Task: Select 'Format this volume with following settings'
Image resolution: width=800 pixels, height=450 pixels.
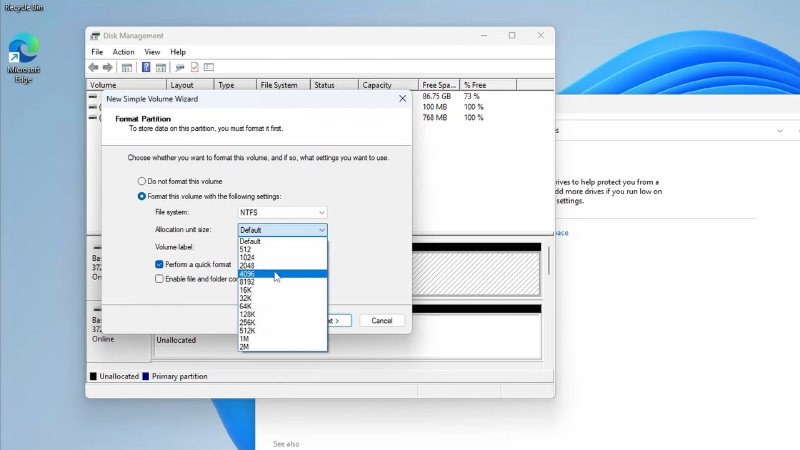Action: tap(142, 196)
